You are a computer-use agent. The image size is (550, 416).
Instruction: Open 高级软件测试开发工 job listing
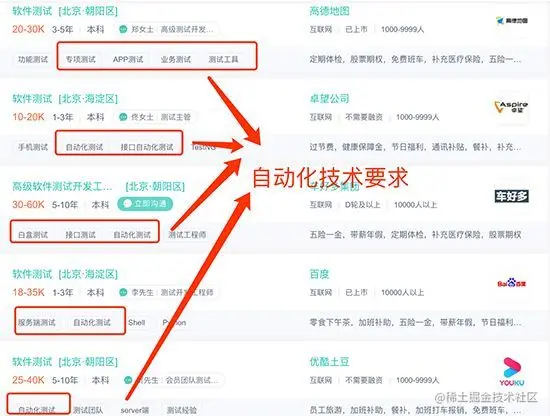point(62,186)
